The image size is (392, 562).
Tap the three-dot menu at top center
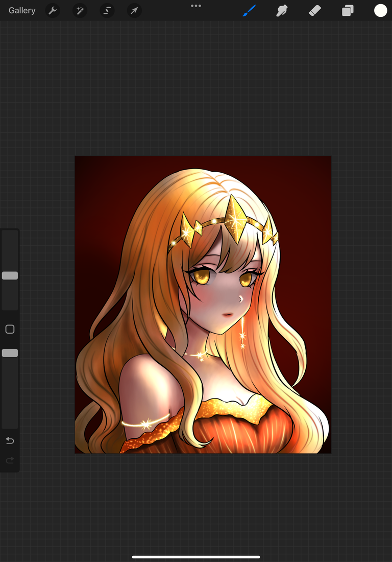(196, 6)
